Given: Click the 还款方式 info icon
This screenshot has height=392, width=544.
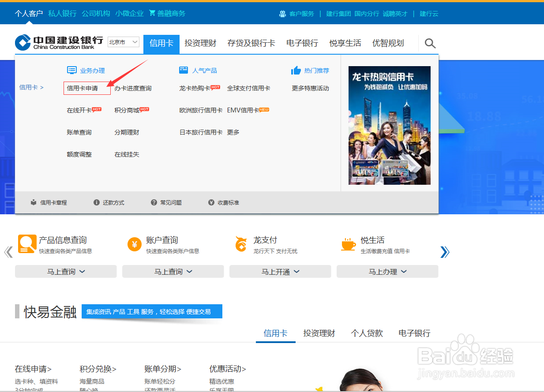Looking at the screenshot, I should click(x=97, y=202).
